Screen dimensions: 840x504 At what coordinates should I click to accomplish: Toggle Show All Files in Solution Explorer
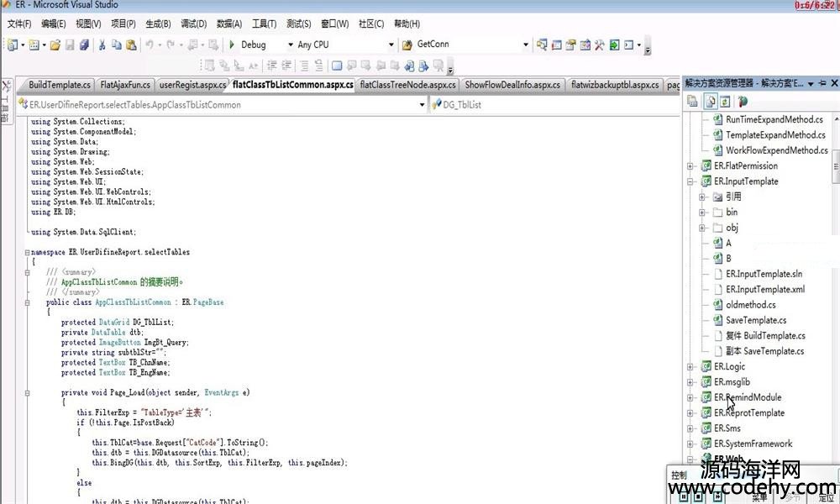point(709,102)
